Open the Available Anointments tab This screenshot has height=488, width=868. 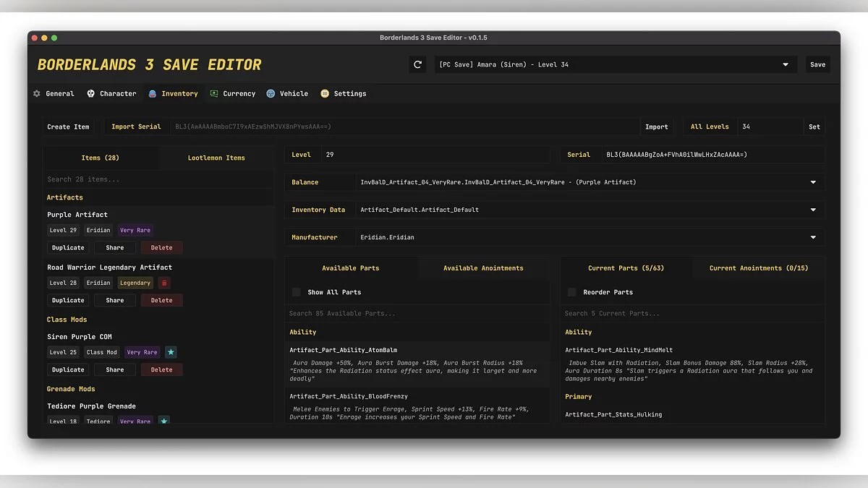click(483, 267)
